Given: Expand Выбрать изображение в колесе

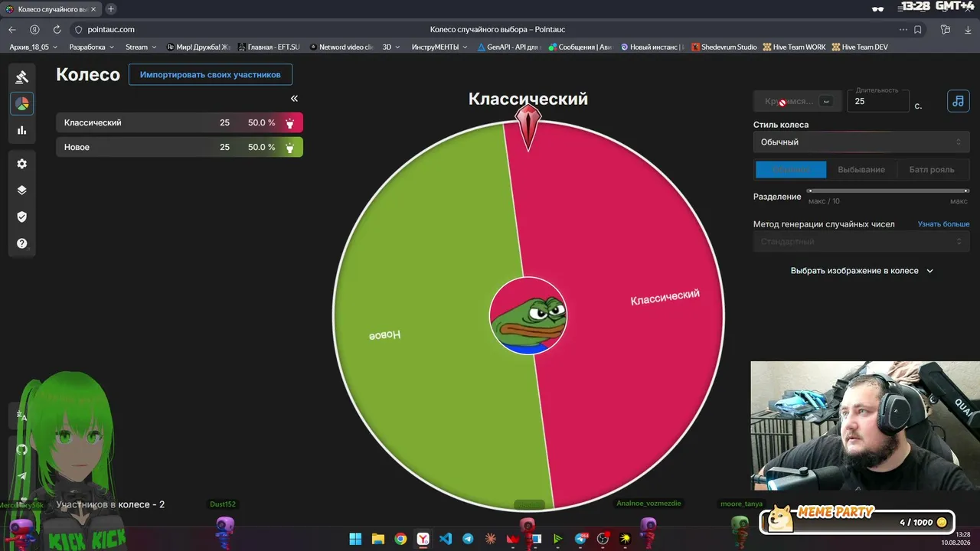Looking at the screenshot, I should point(861,271).
